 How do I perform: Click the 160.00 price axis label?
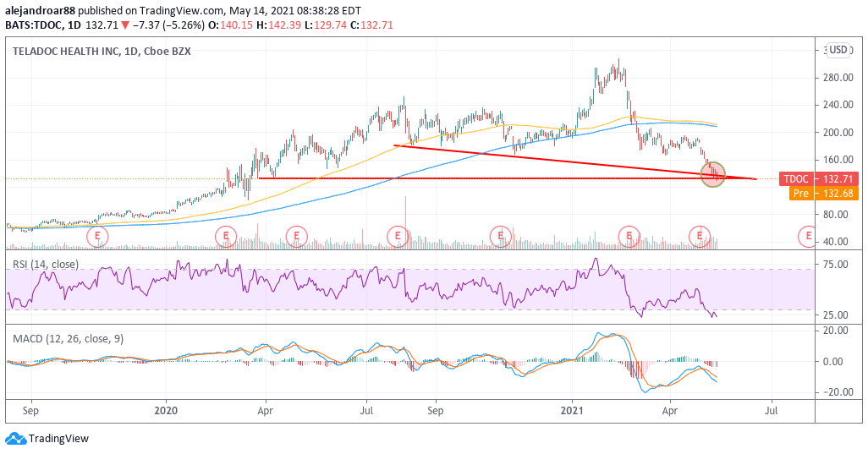(x=838, y=159)
